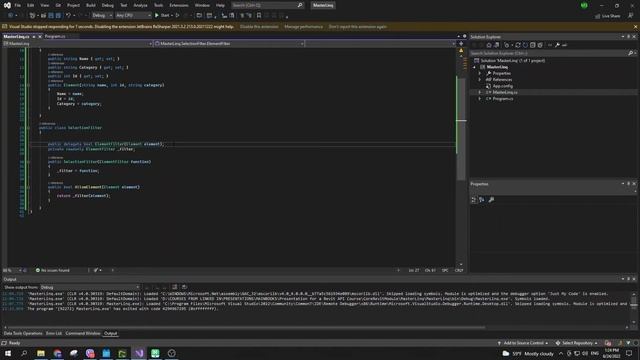Screen dimensions: 640x360
Task: Click the Alphabetical sort icon in Properties panel
Action: (482, 200)
